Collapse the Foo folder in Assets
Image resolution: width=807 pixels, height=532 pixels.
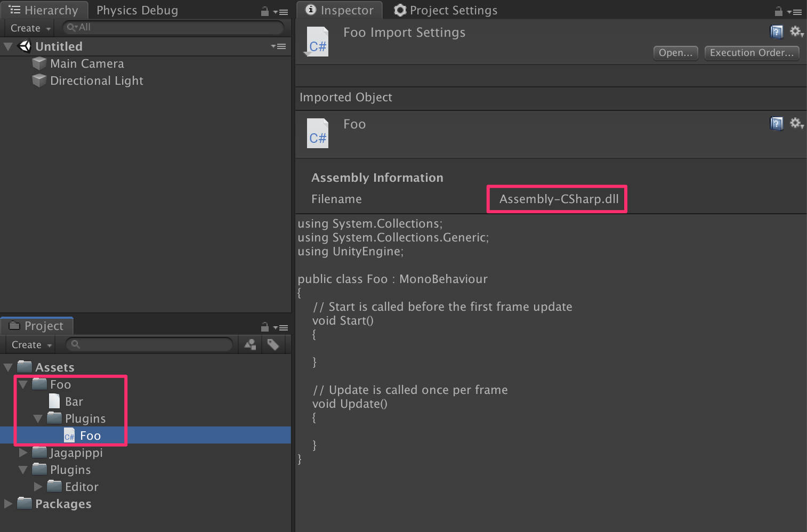pyautogui.click(x=22, y=384)
